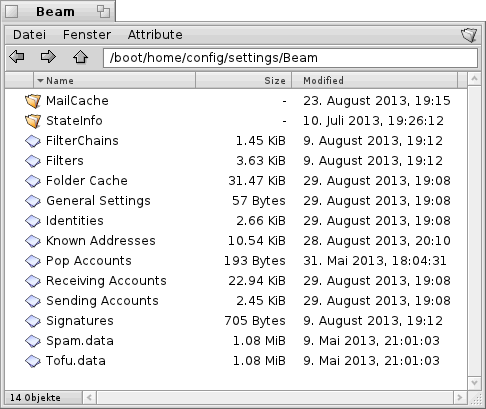Click the folder icon in the menu bar corner

(469, 35)
